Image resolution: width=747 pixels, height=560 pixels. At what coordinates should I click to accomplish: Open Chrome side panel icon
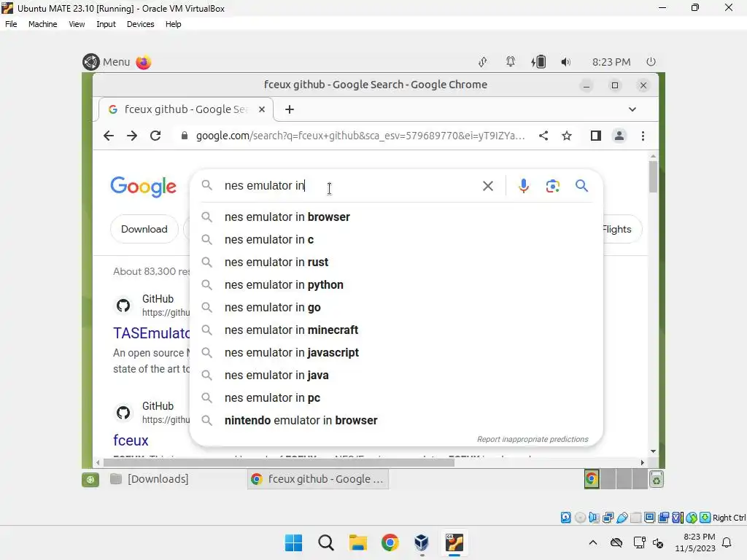(595, 136)
